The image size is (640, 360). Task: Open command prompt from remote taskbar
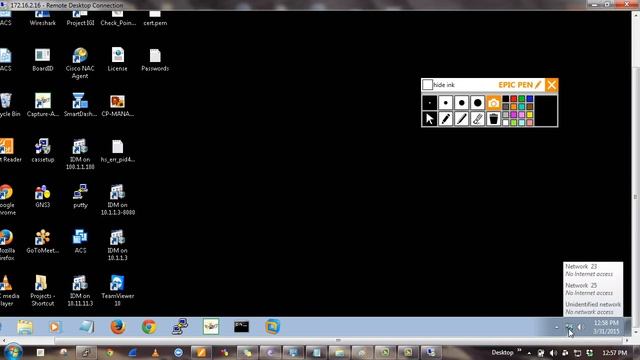pos(241,327)
